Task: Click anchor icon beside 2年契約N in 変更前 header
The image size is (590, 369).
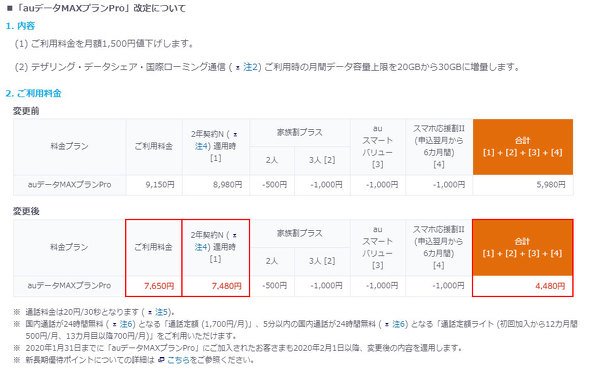Action: tap(235, 135)
